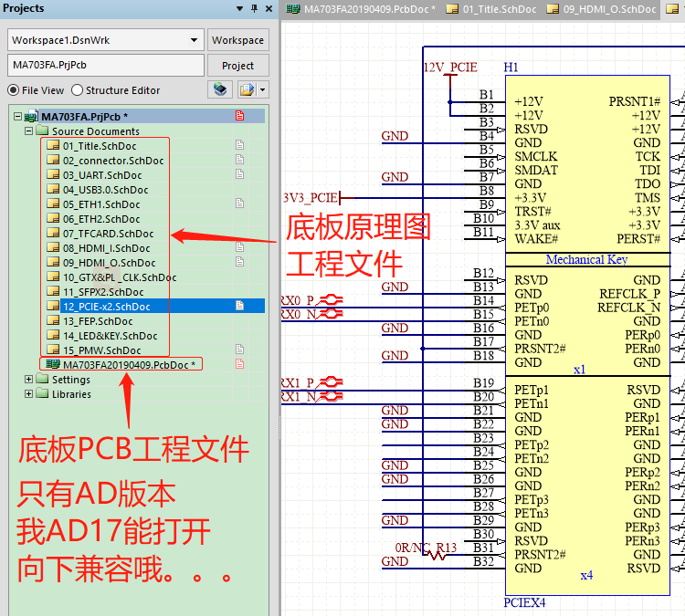Click open-document status icon for 08_HDMI_I.SchDoc
685x616 pixels.
(239, 247)
